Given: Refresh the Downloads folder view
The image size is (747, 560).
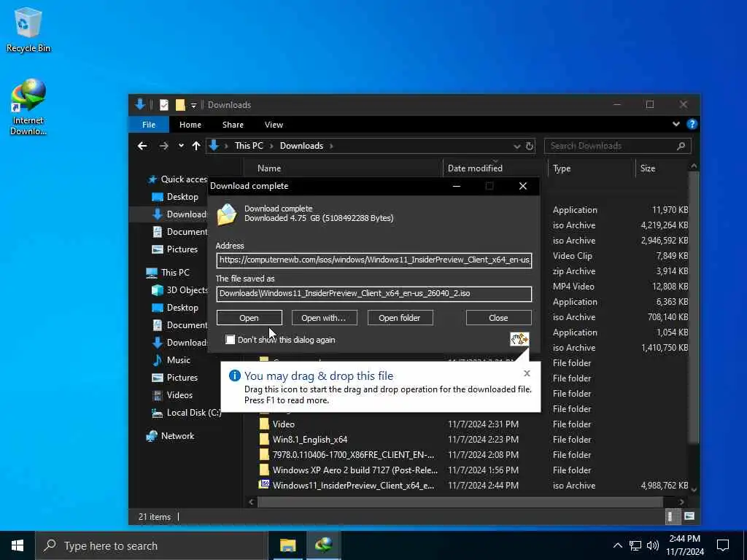Looking at the screenshot, I should coord(530,146).
